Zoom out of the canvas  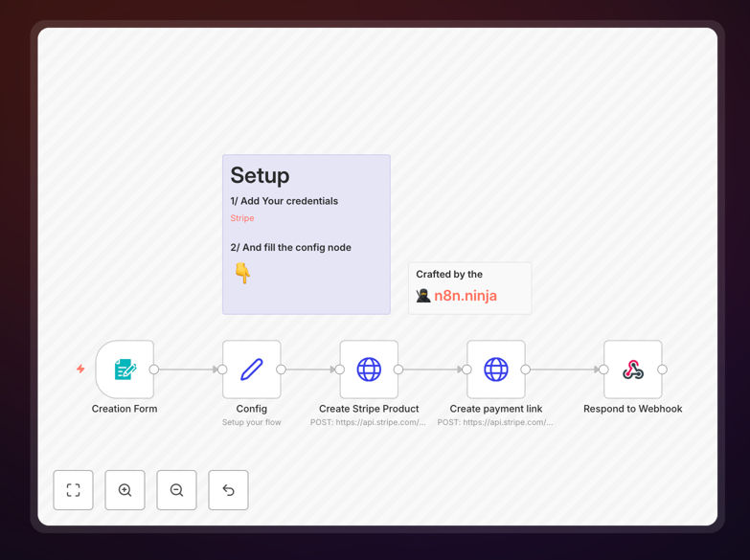pos(176,490)
